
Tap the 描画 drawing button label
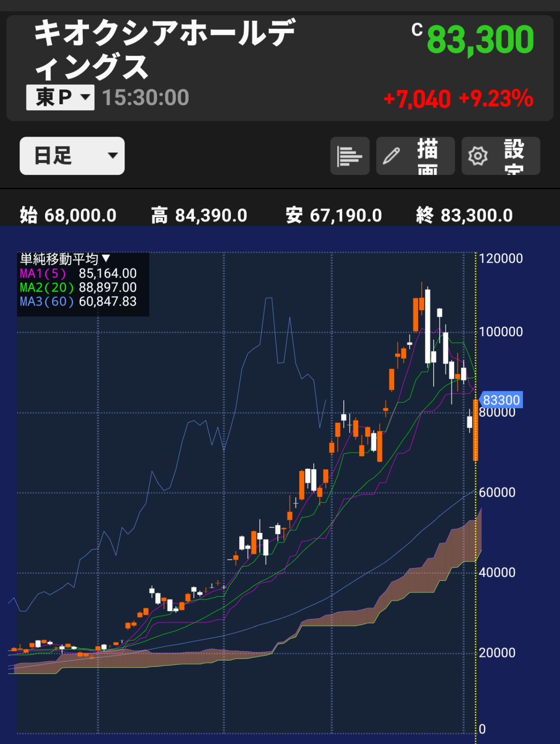click(x=427, y=156)
